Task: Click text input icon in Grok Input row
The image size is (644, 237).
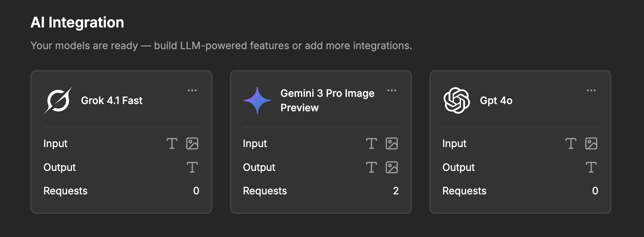Action: pos(172,143)
